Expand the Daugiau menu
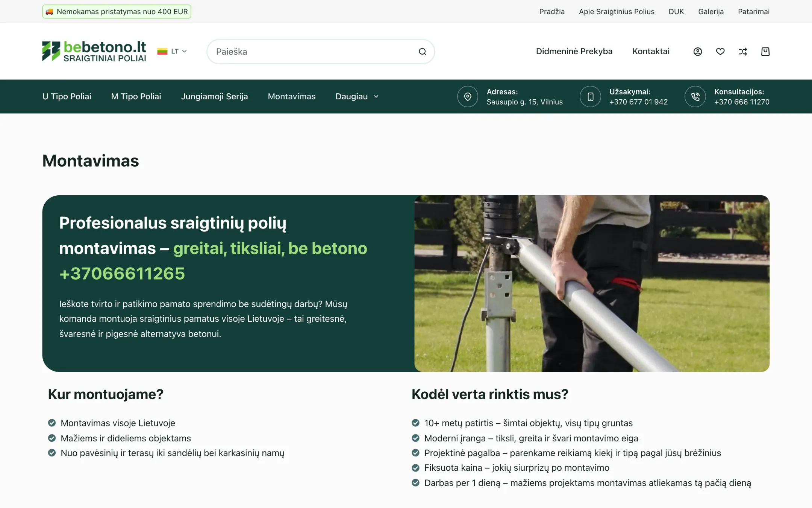812x508 pixels. tap(357, 97)
